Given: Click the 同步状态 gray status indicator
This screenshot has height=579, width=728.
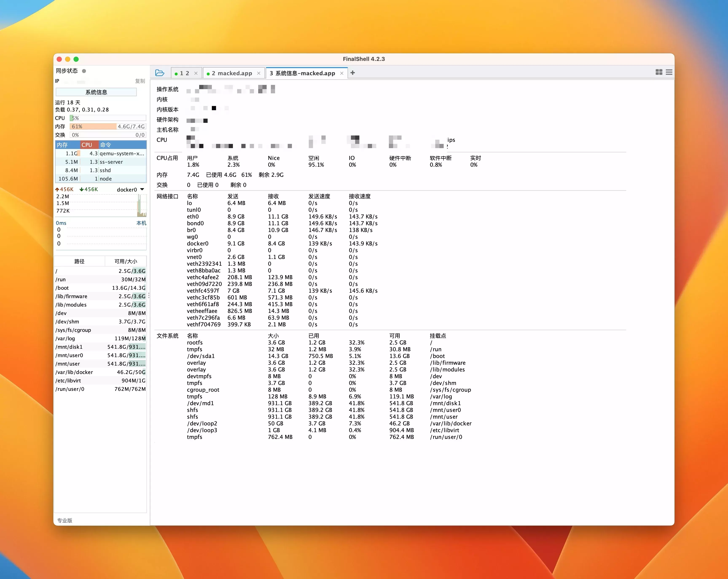Looking at the screenshot, I should 84,71.
